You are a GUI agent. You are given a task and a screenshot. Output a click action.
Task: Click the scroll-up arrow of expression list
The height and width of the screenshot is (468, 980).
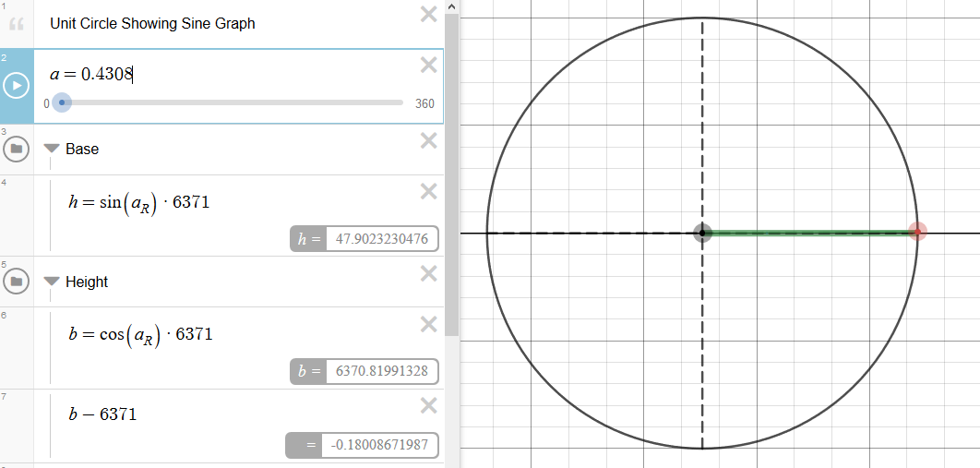point(452,6)
